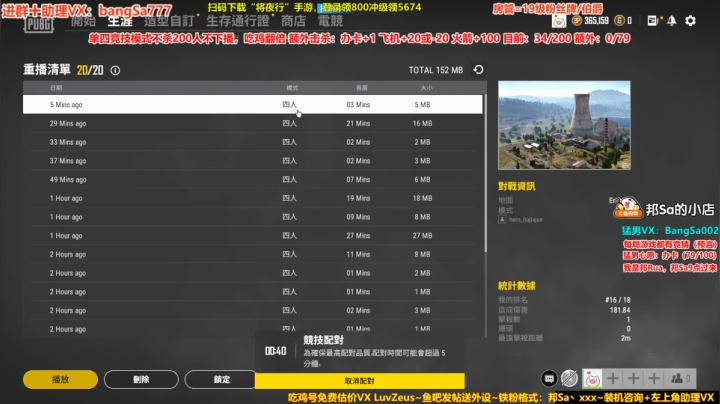Select the '29 Mins ago' replay row
The width and height of the screenshot is (720, 404).
(253, 123)
